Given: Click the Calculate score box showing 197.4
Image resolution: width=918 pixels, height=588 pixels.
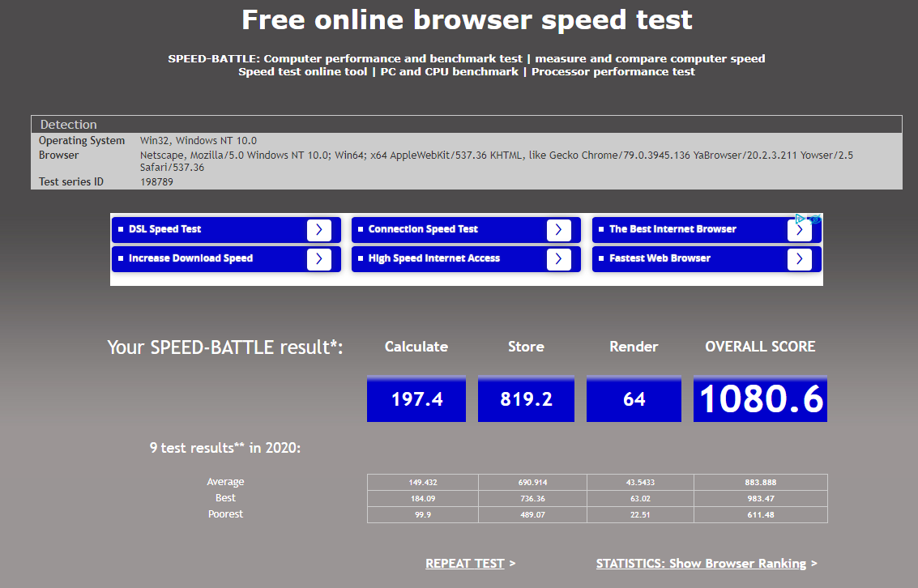Looking at the screenshot, I should pos(416,398).
